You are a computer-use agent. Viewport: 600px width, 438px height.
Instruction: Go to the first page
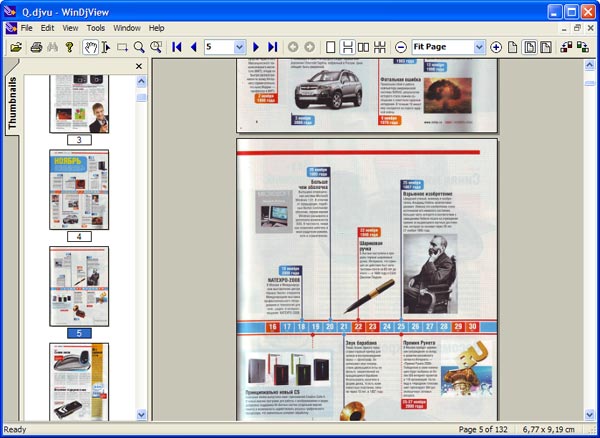177,47
